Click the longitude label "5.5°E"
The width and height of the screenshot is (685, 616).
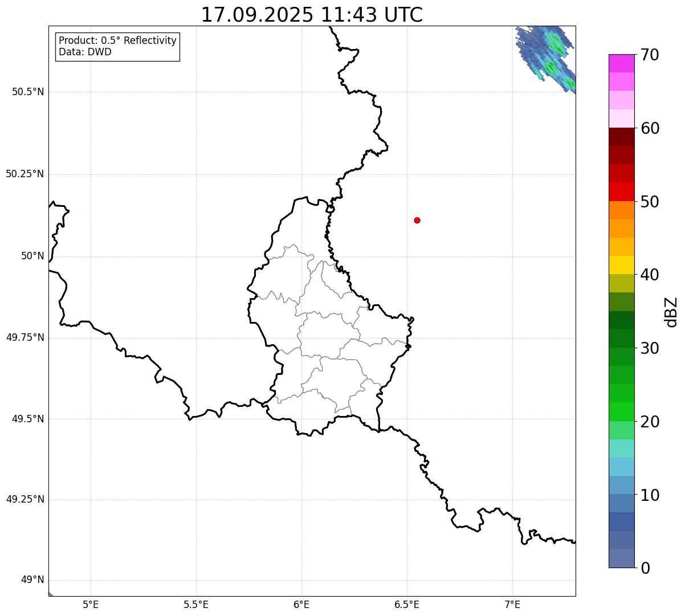point(196,604)
